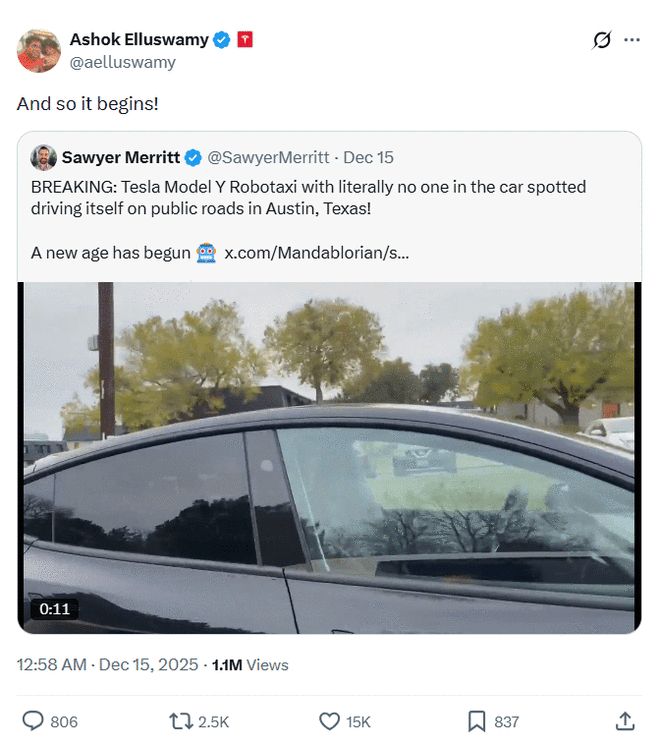Click the @SawyerMerritt handle
This screenshot has height=746, width=660.
tap(268, 157)
